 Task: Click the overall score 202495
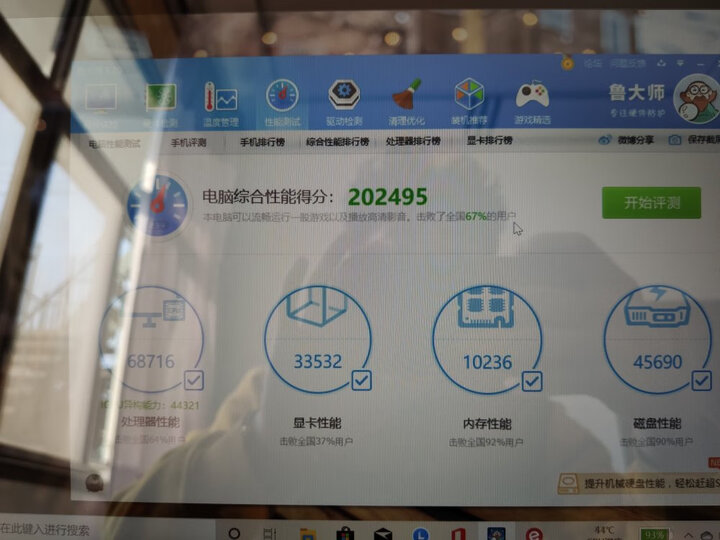pyautogui.click(x=388, y=197)
